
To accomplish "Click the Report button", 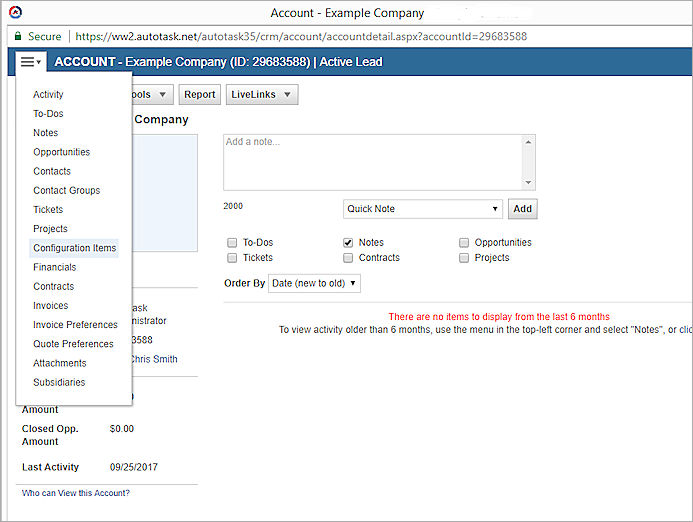I will click(200, 95).
